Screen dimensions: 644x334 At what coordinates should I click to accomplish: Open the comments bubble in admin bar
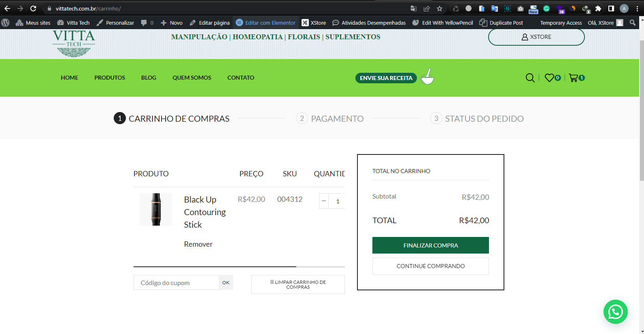pyautogui.click(x=147, y=23)
